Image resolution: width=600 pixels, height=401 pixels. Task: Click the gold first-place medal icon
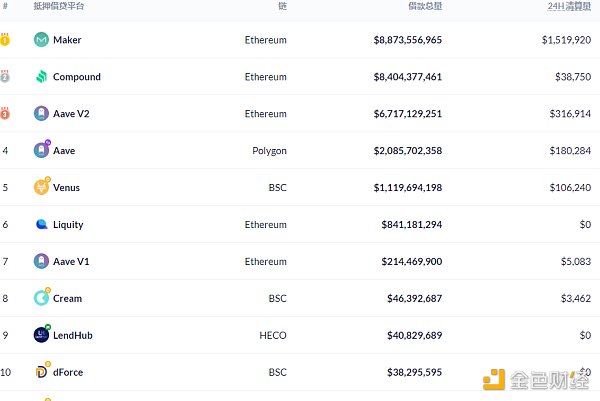point(5,39)
